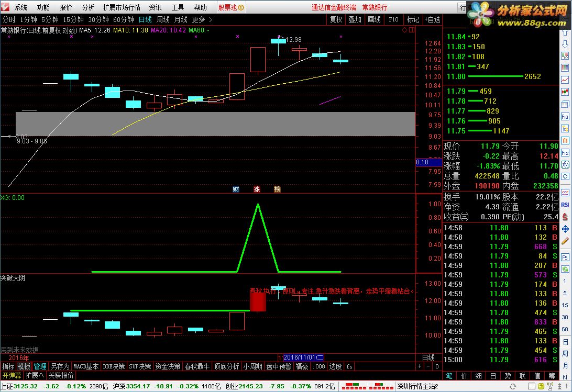Open the multi-window list icon in sidebar

pyautogui.click(x=565, y=104)
